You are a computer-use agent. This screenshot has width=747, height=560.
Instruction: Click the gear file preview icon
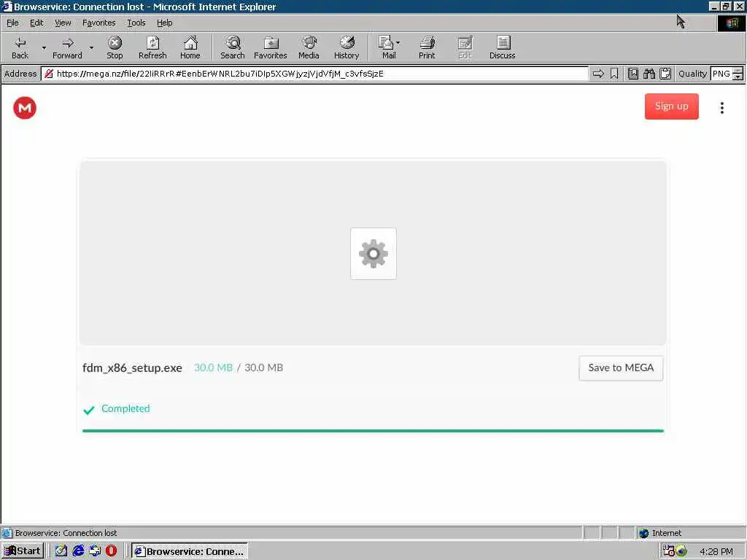pyautogui.click(x=373, y=253)
